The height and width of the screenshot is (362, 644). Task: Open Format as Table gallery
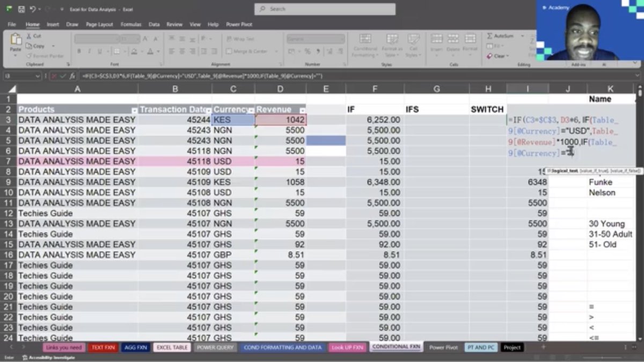click(x=392, y=46)
